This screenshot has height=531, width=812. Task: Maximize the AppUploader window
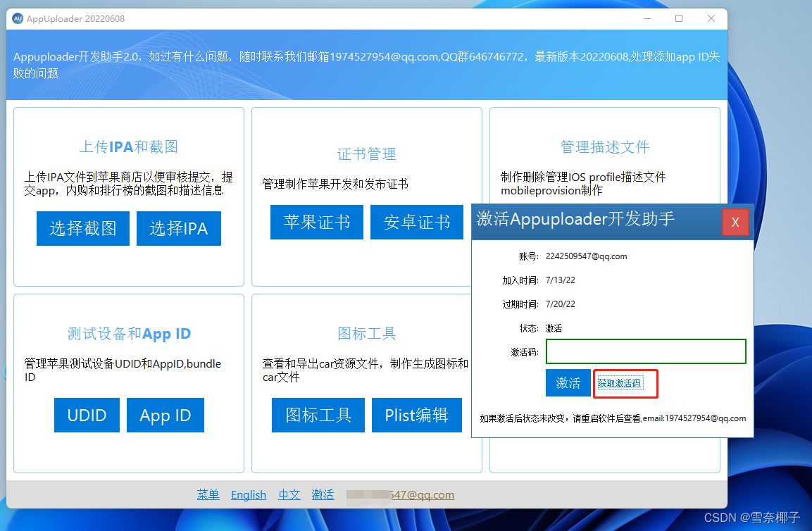coord(679,18)
